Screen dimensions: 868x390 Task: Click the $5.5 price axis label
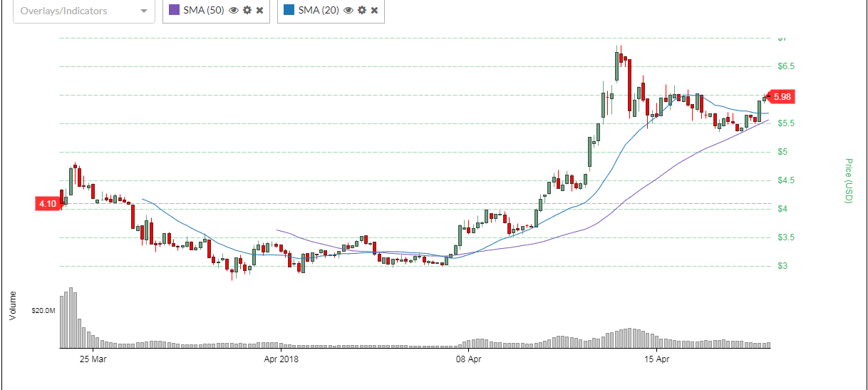pyautogui.click(x=786, y=123)
